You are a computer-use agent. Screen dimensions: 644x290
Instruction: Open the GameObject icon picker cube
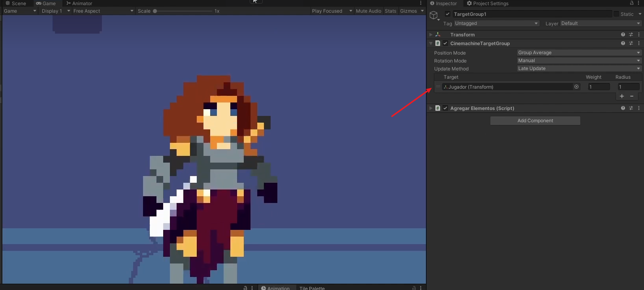point(434,15)
